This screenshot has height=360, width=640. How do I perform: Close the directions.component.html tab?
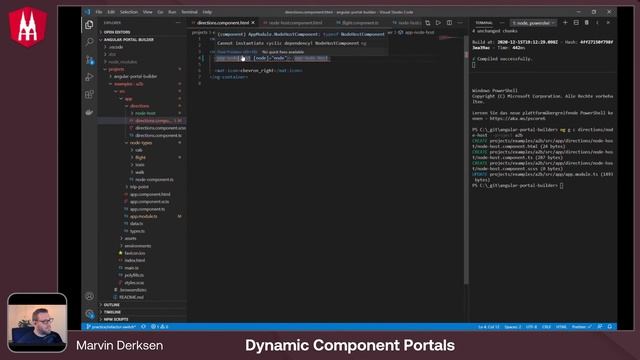[x=253, y=23]
